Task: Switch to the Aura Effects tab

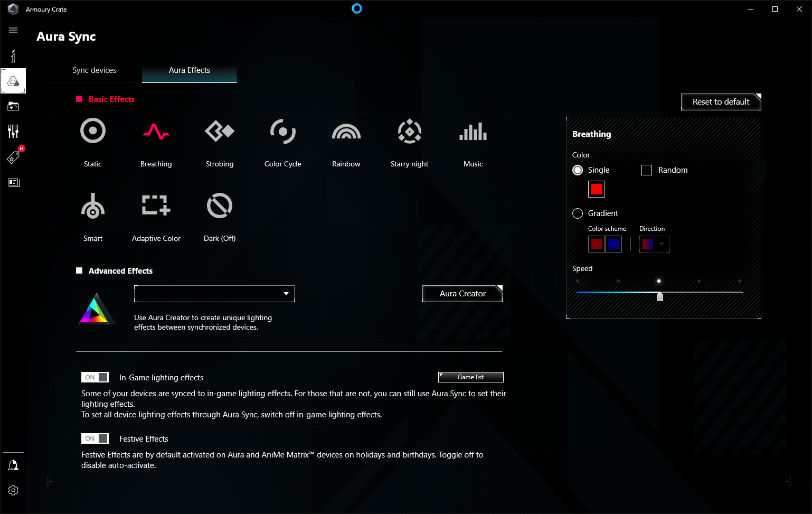Action: tap(190, 70)
